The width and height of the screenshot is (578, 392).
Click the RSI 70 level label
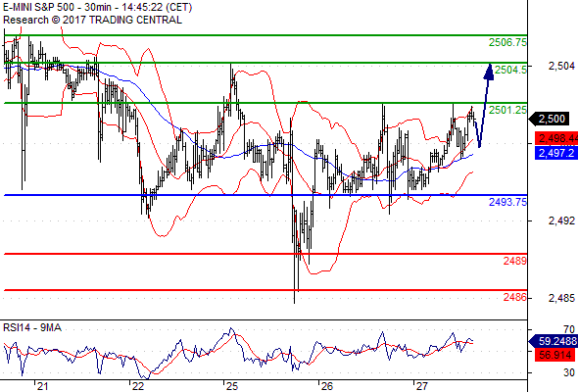click(569, 329)
